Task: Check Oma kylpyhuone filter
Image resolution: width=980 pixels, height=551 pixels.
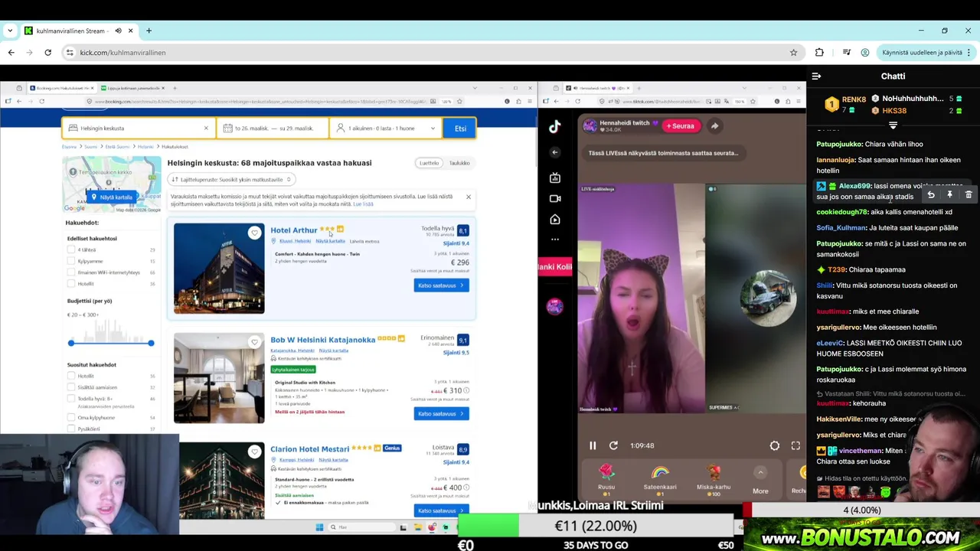Action: tap(71, 417)
